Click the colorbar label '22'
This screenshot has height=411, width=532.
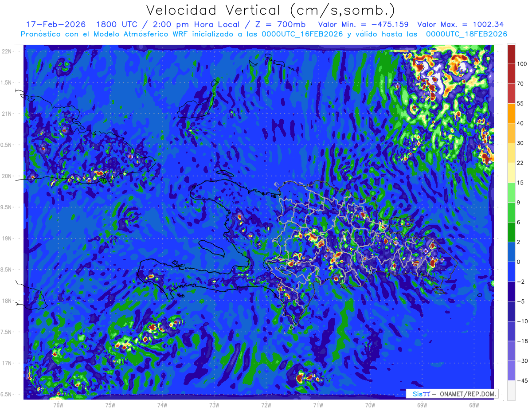click(x=520, y=163)
